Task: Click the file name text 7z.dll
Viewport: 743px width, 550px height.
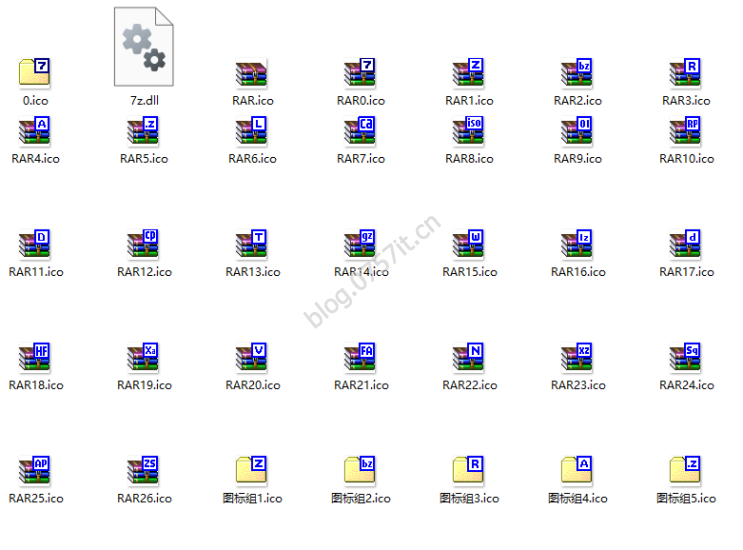Action: point(144,100)
